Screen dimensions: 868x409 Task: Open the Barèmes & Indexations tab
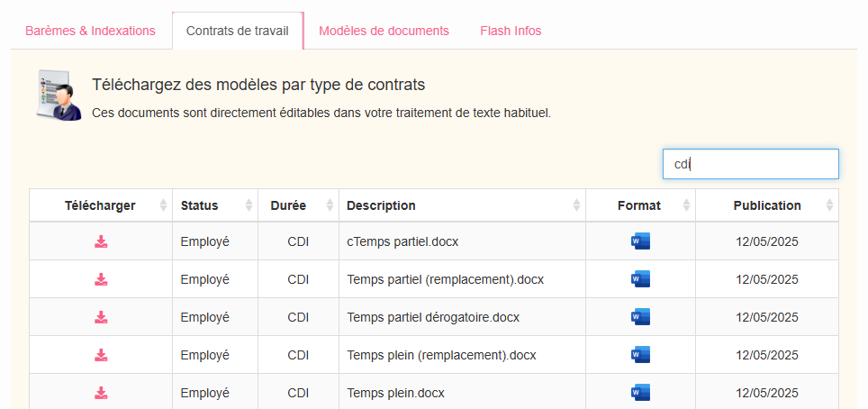(x=90, y=31)
